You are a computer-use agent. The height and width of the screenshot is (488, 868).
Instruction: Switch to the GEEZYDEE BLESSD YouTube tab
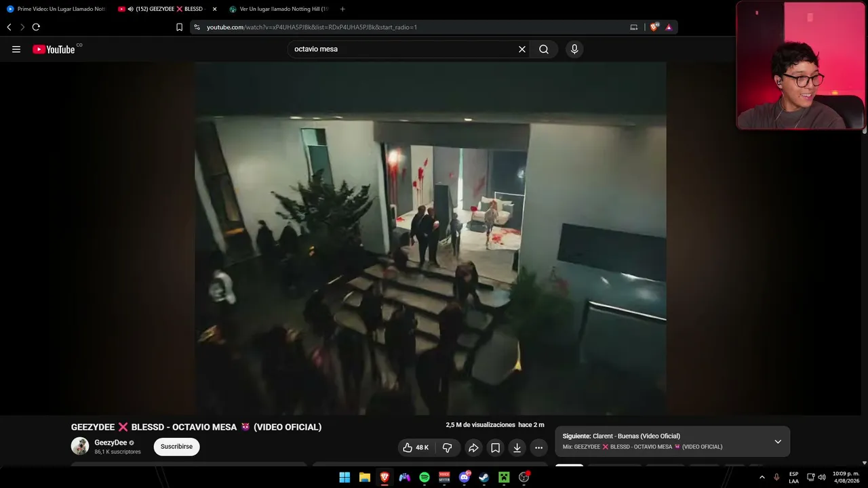point(167,9)
